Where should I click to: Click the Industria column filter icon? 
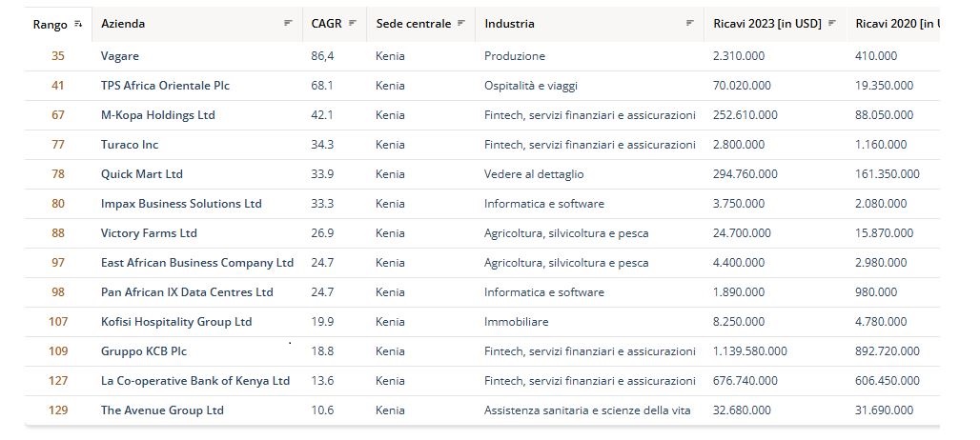pyautogui.click(x=690, y=24)
